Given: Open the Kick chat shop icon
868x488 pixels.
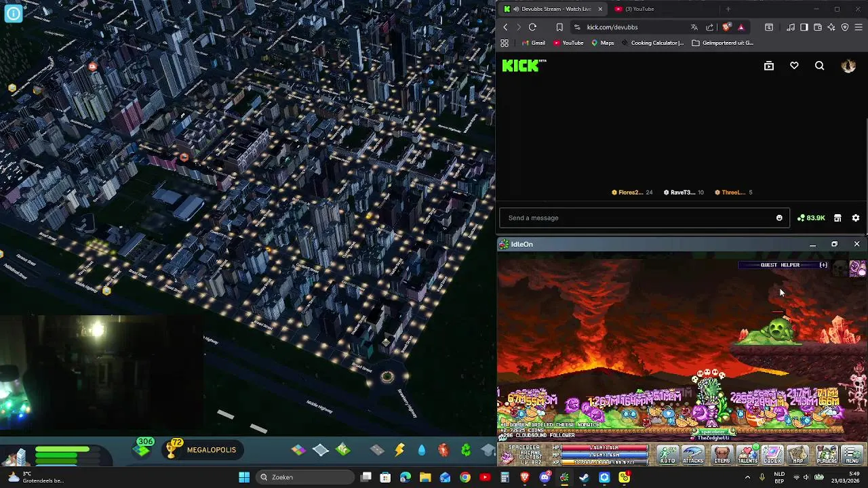Looking at the screenshot, I should pyautogui.click(x=837, y=218).
